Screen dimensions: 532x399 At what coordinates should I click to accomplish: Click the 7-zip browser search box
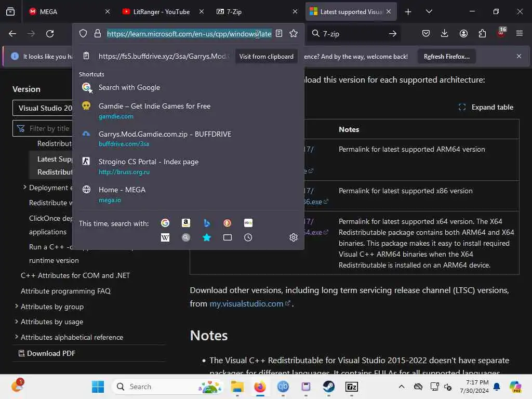[353, 34]
